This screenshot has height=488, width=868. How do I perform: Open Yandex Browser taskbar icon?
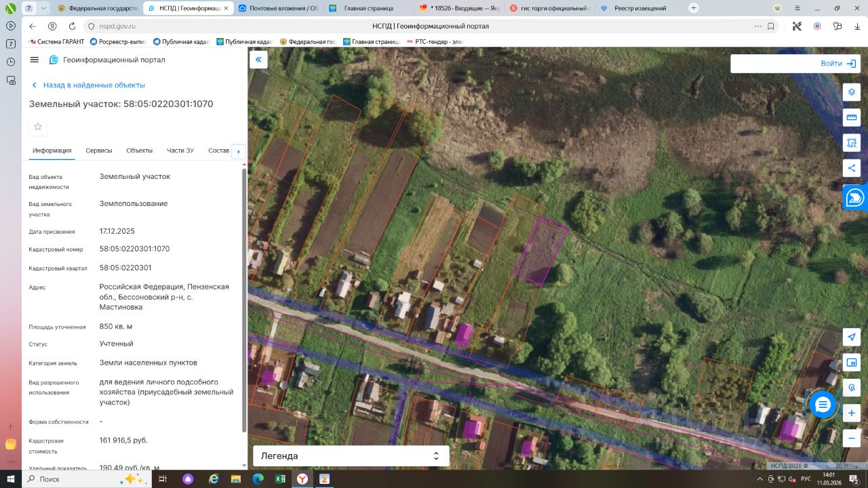point(302,479)
